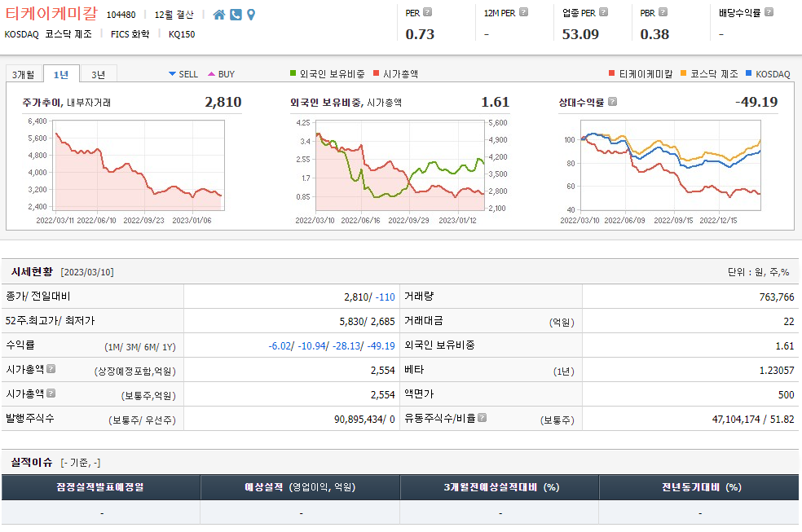The height and width of the screenshot is (532, 802).
Task: Switch to the 3개월 tab
Action: pyautogui.click(x=24, y=75)
